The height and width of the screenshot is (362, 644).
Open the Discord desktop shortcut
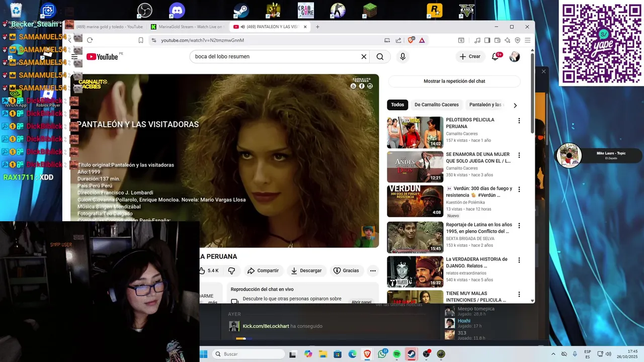[177, 11]
